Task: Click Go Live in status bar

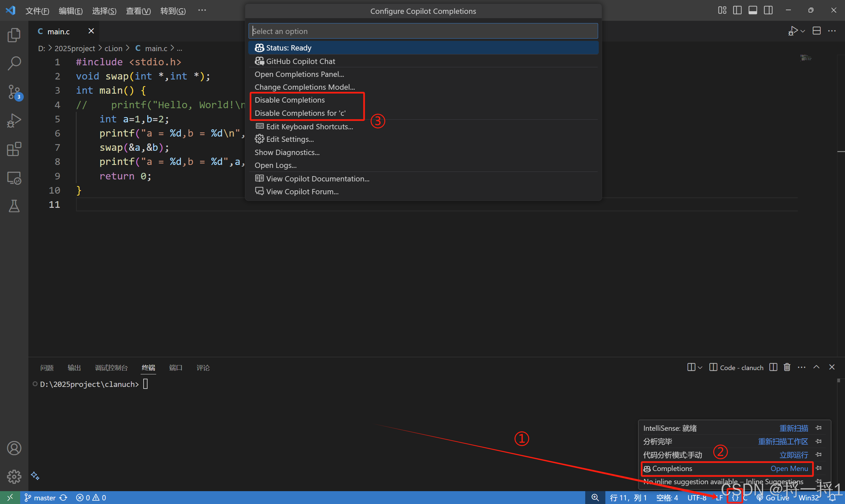Action: point(773,497)
